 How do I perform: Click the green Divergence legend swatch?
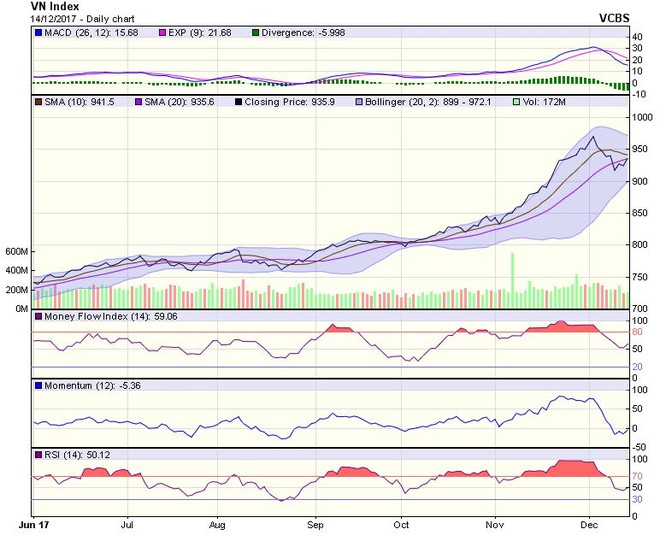254,35
